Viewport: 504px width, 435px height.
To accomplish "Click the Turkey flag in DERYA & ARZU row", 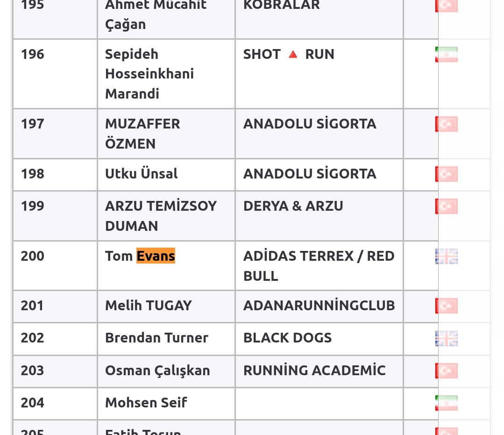I will tap(447, 207).
